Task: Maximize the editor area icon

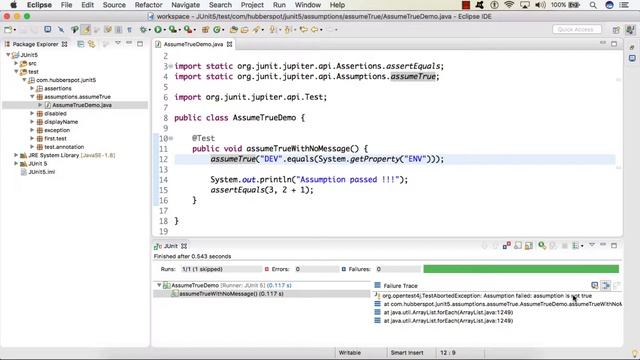Action: pos(614,44)
